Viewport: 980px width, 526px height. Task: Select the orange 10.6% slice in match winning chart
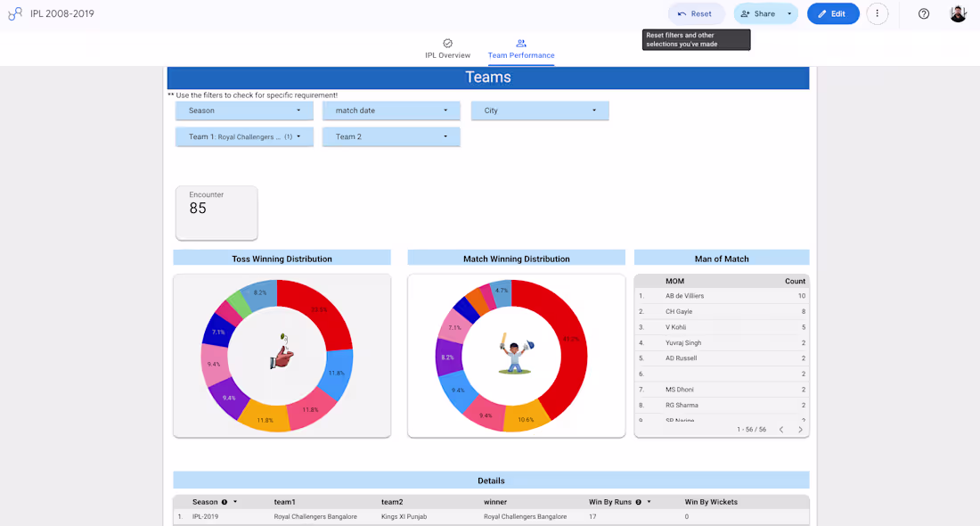click(x=525, y=418)
